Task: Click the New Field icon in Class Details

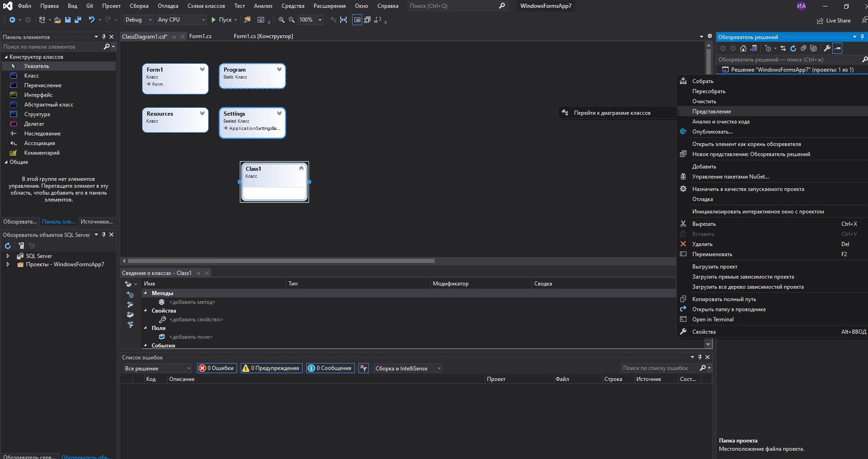Action: (130, 315)
